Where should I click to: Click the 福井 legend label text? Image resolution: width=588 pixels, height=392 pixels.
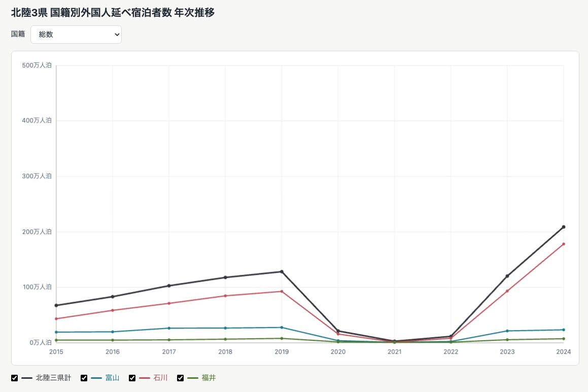coord(209,378)
